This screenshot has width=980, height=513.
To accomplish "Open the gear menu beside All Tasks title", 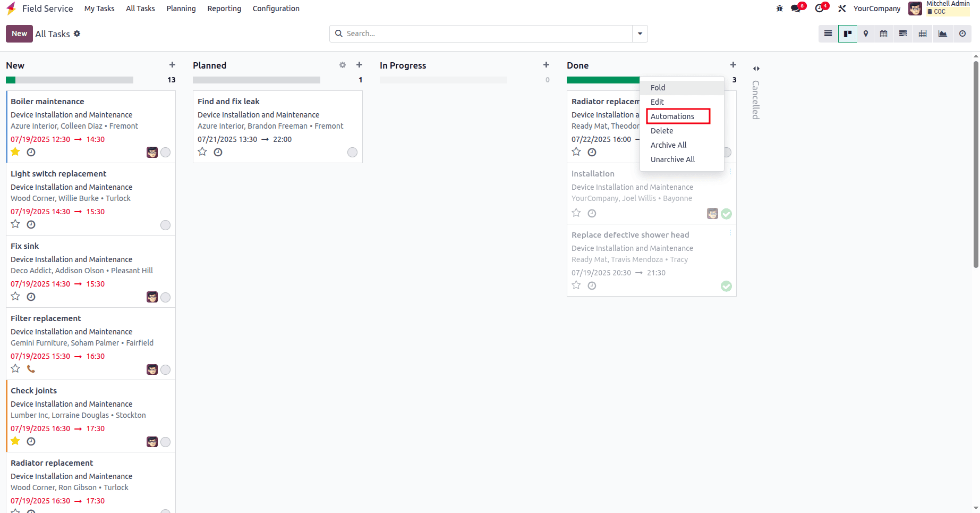I will tap(77, 33).
